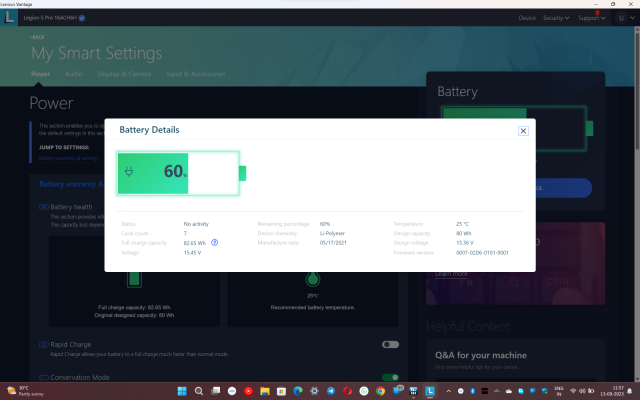Click the manufacture date '05/17/2021'
The height and width of the screenshot is (400, 640).
[x=333, y=242]
